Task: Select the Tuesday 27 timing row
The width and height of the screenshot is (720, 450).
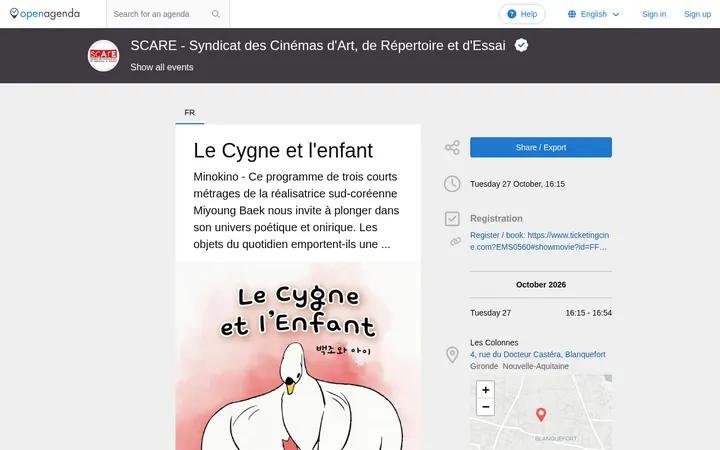Action: [x=541, y=313]
